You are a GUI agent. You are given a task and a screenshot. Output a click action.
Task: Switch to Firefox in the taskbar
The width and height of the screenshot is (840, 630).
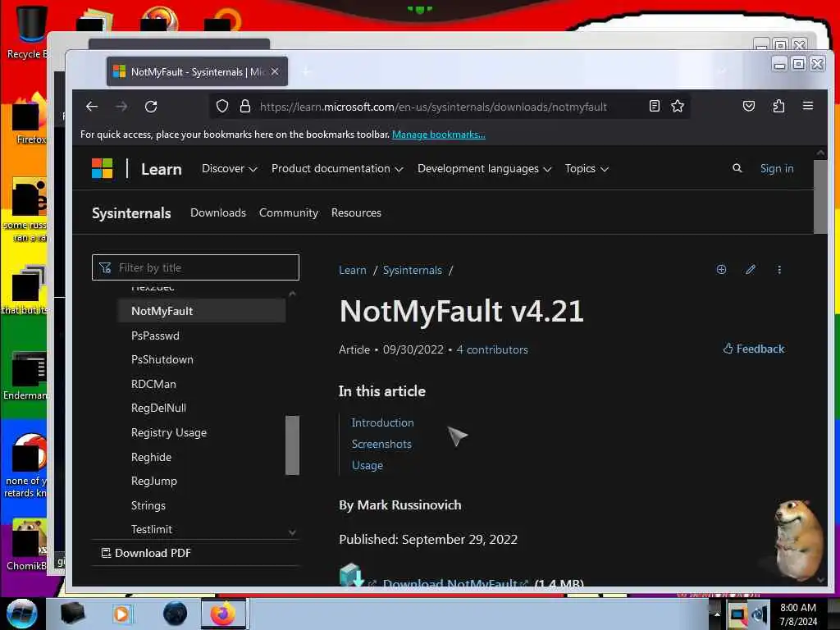pos(223,614)
